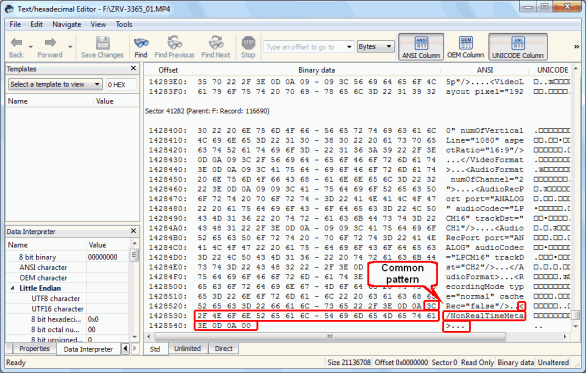Viewport: 586px width, 373px height.
Task: Open the View menu
Action: pos(98,24)
